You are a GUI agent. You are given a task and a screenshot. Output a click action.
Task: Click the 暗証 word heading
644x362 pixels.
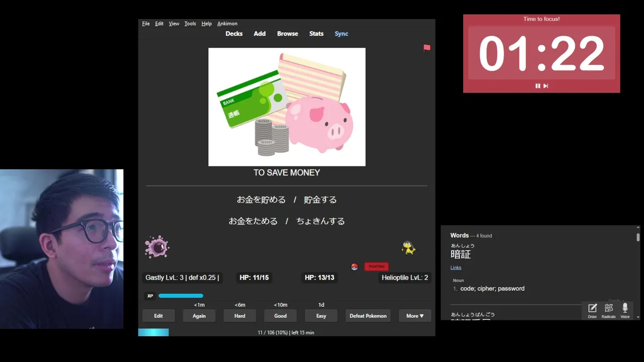pos(460,254)
